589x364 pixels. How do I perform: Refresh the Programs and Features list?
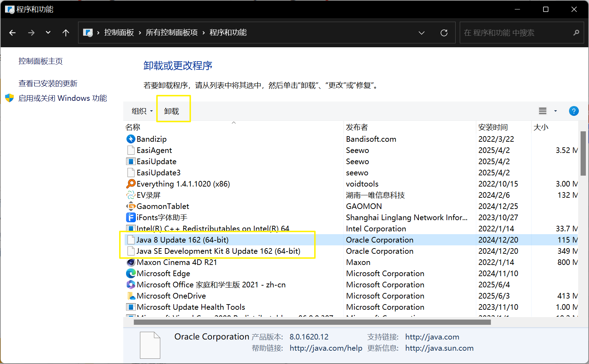point(444,33)
